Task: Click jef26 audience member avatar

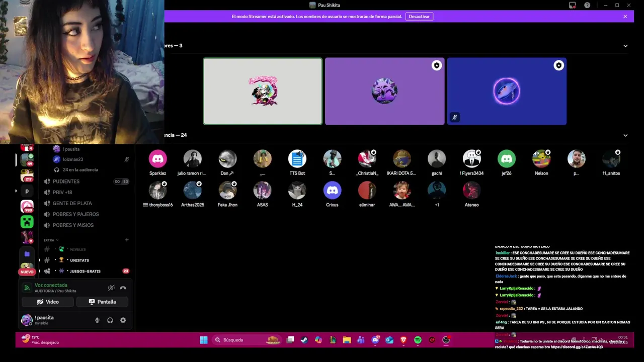Action: [x=507, y=159]
